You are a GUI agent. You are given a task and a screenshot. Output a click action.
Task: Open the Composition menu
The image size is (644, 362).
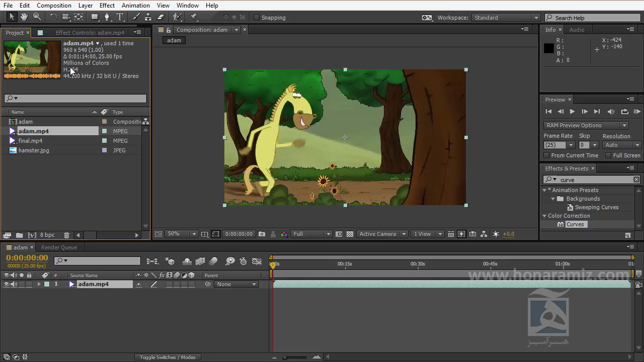54,5
